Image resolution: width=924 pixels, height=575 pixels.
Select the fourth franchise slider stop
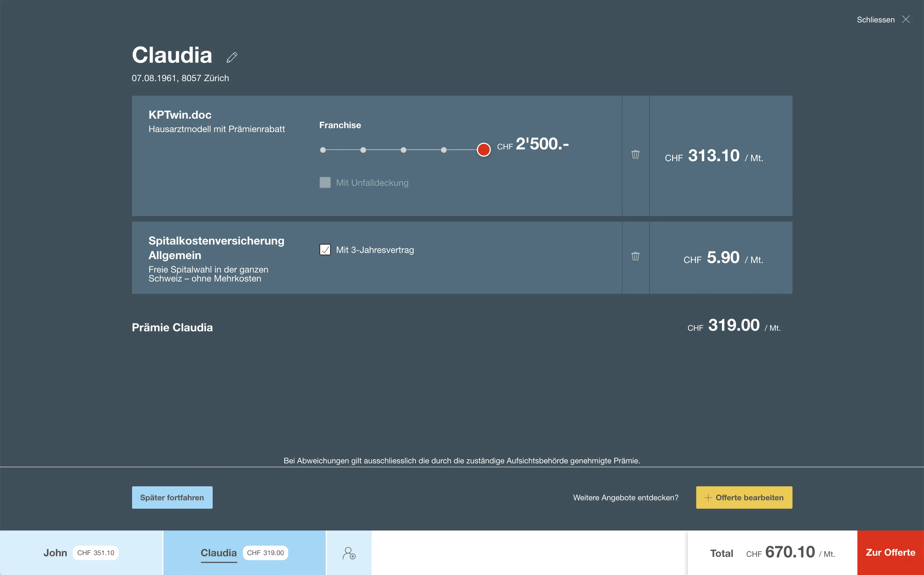pyautogui.click(x=444, y=150)
